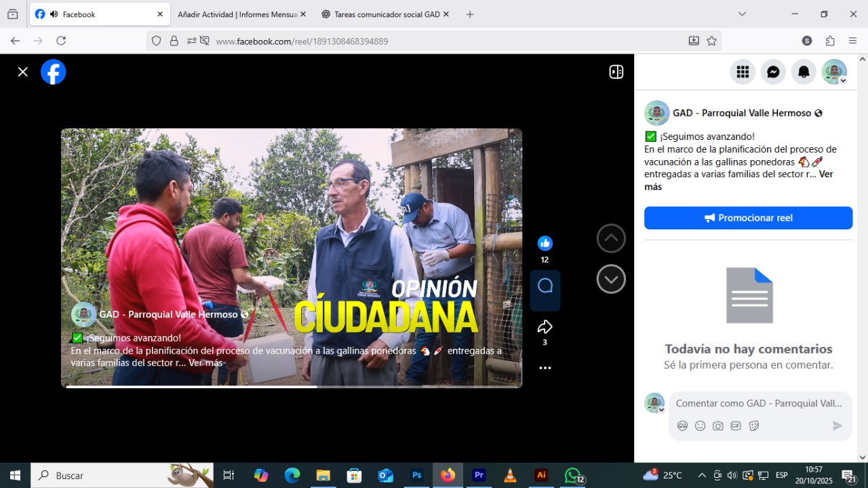Image resolution: width=868 pixels, height=488 pixels.
Task: Click the Promocionar reel button
Action: (x=748, y=218)
